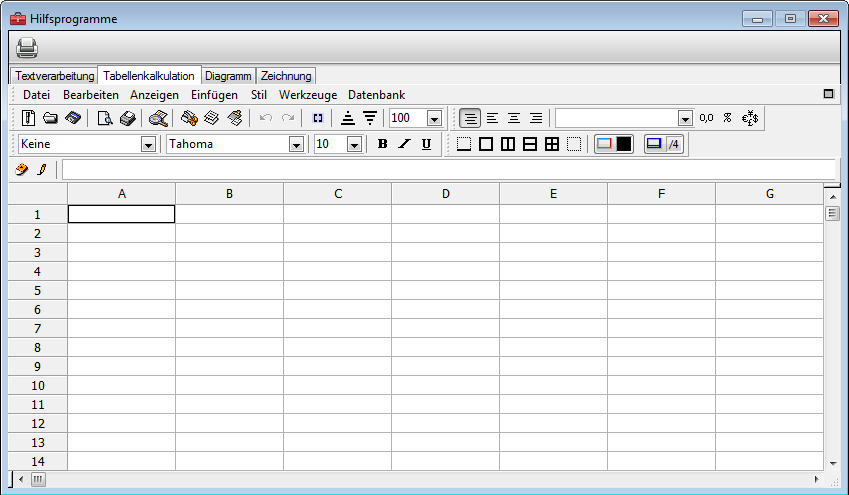Apply the currency format icon

750,118
